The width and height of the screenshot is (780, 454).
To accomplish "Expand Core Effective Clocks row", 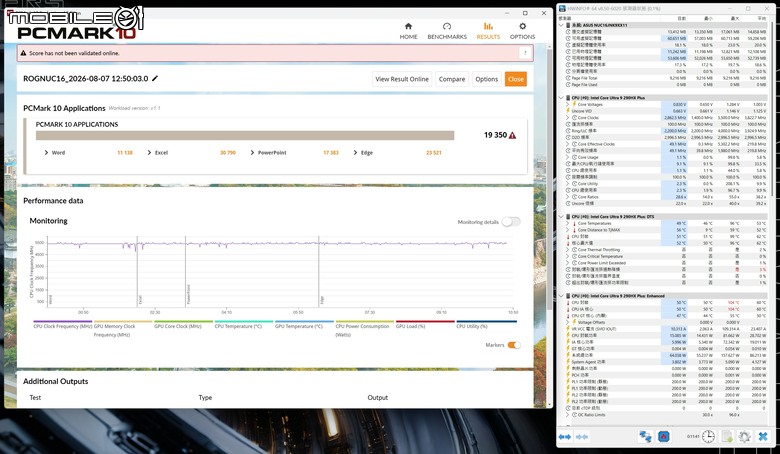I will coord(568,144).
